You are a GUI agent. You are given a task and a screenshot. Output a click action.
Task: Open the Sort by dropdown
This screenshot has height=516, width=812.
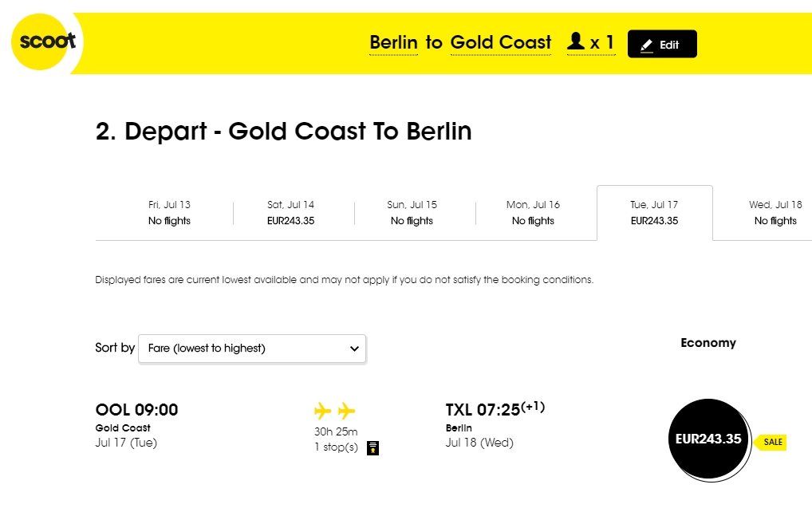pos(252,349)
